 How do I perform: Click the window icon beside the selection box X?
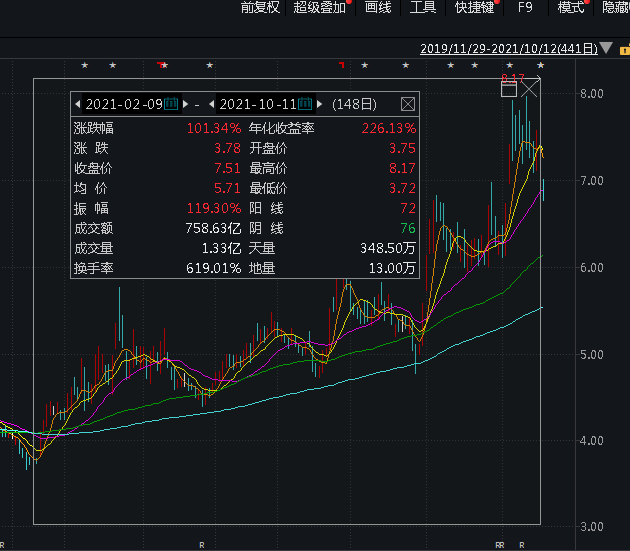[509, 90]
